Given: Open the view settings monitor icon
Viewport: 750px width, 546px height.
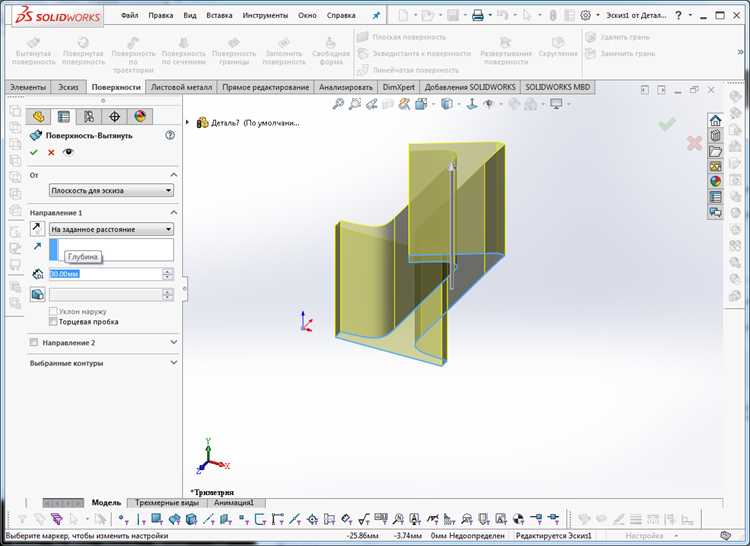Looking at the screenshot, I should tap(556, 104).
